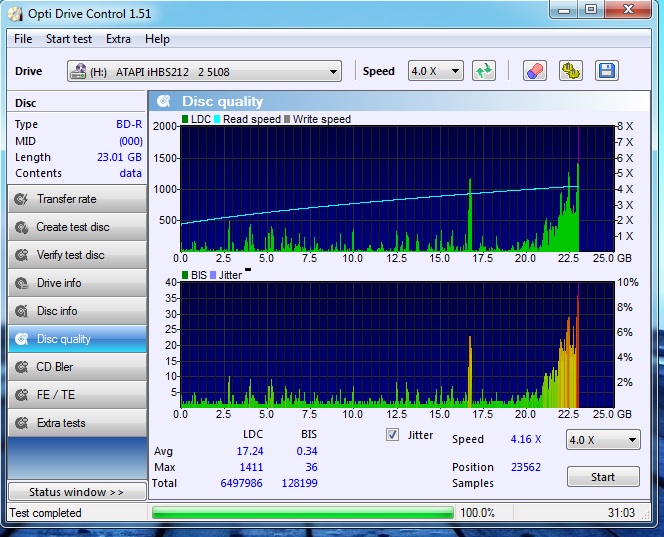Go to Create test disc
The width and height of the screenshot is (664, 537).
click(77, 227)
